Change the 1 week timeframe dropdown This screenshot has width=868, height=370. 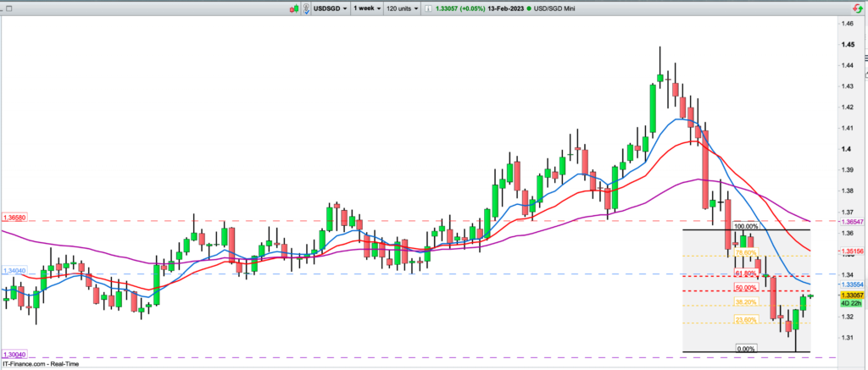click(366, 8)
